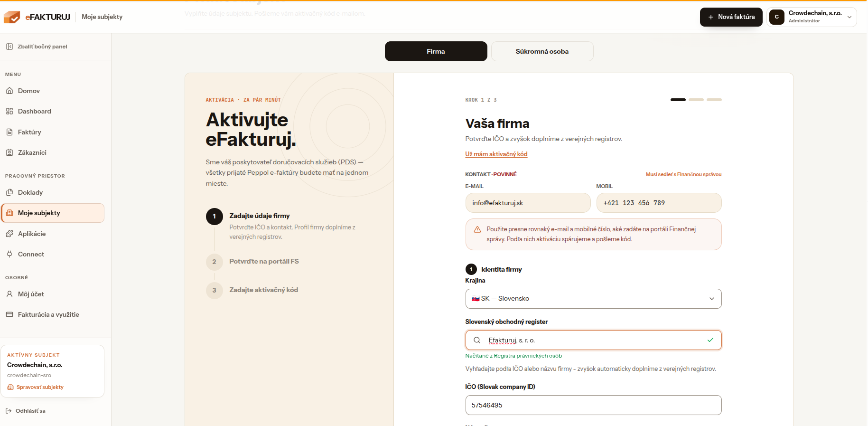This screenshot has width=868, height=426.
Task: Click the first progress indicator bar
Action: 678,100
